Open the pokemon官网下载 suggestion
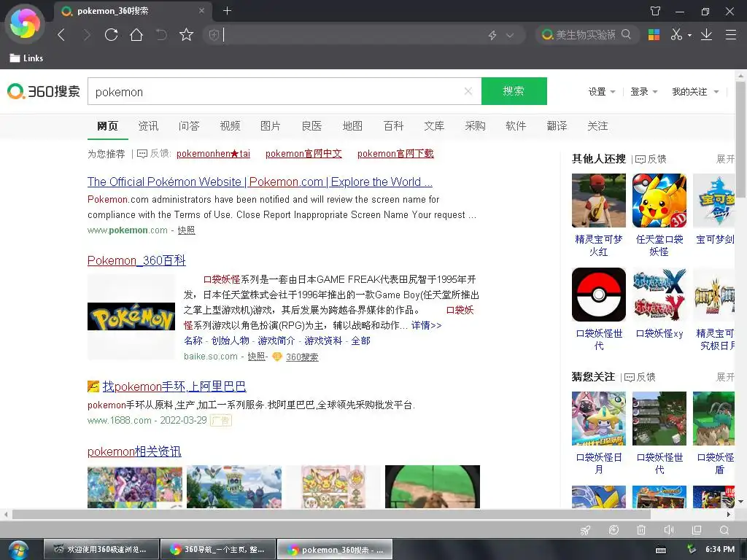 click(x=395, y=153)
